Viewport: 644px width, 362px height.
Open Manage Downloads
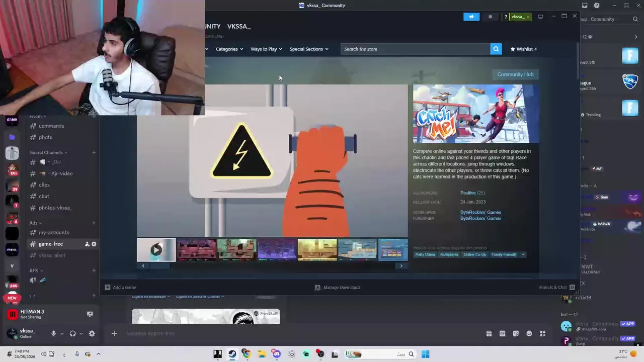click(x=338, y=288)
